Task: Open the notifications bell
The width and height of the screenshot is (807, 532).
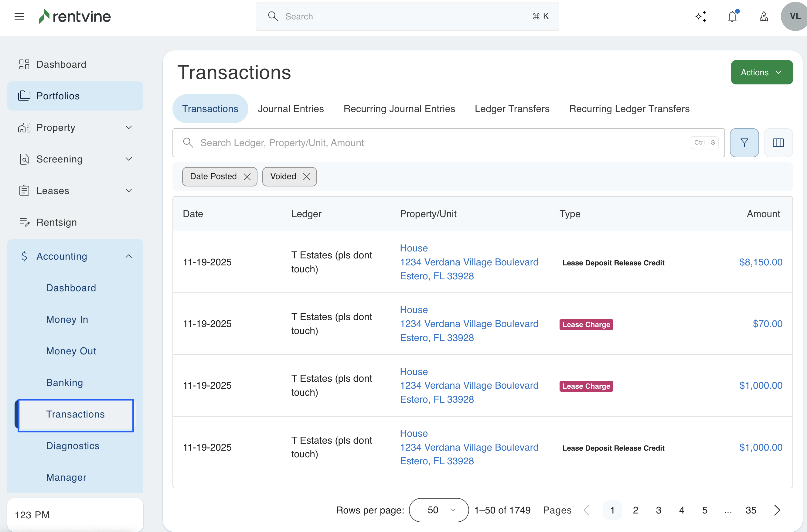Action: pyautogui.click(x=732, y=16)
